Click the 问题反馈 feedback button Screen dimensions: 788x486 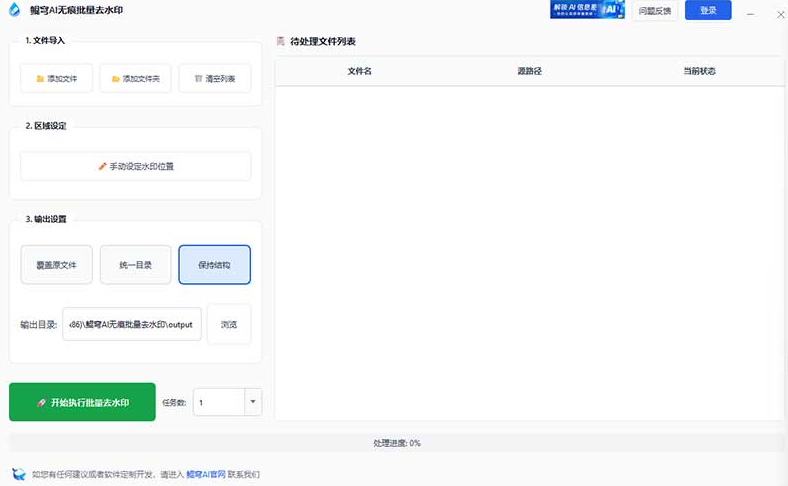pos(655,11)
